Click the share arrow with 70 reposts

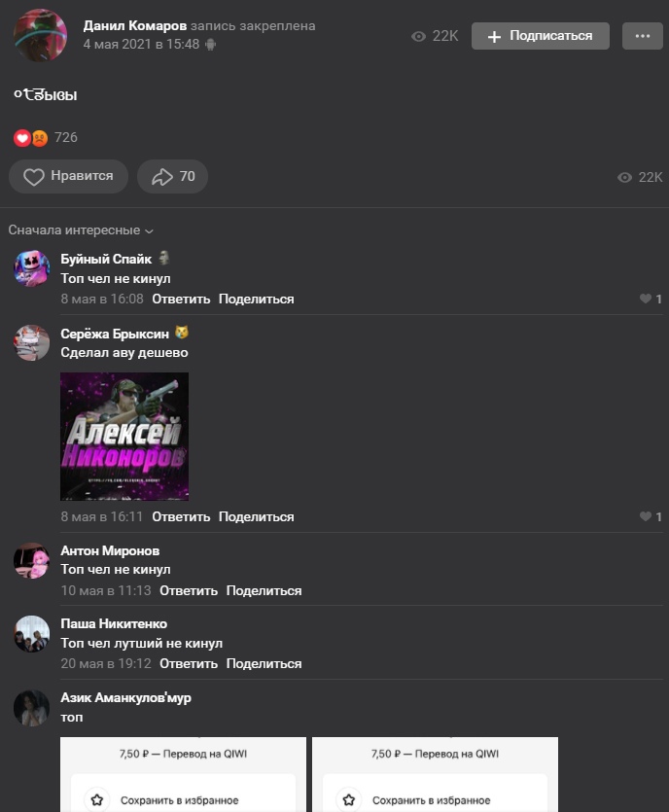(172, 177)
